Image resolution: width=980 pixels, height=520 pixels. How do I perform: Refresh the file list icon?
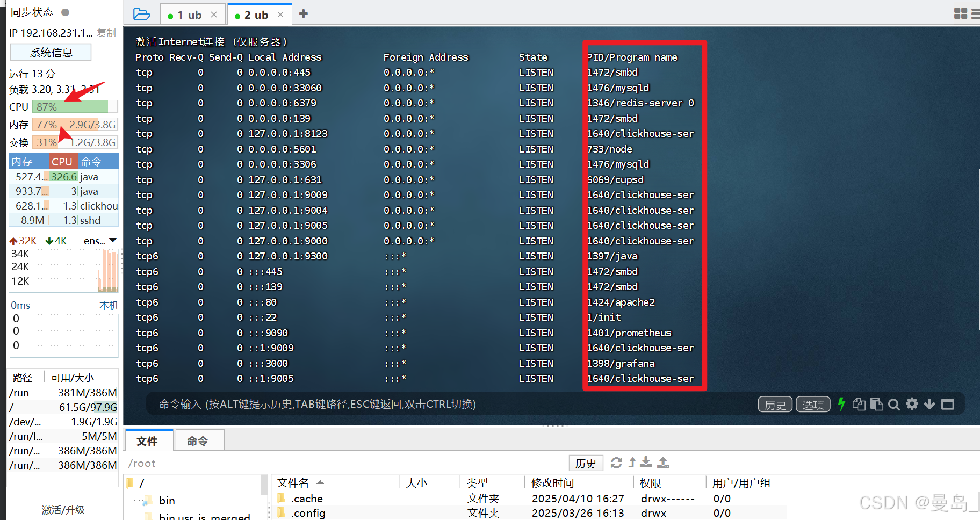(616, 463)
